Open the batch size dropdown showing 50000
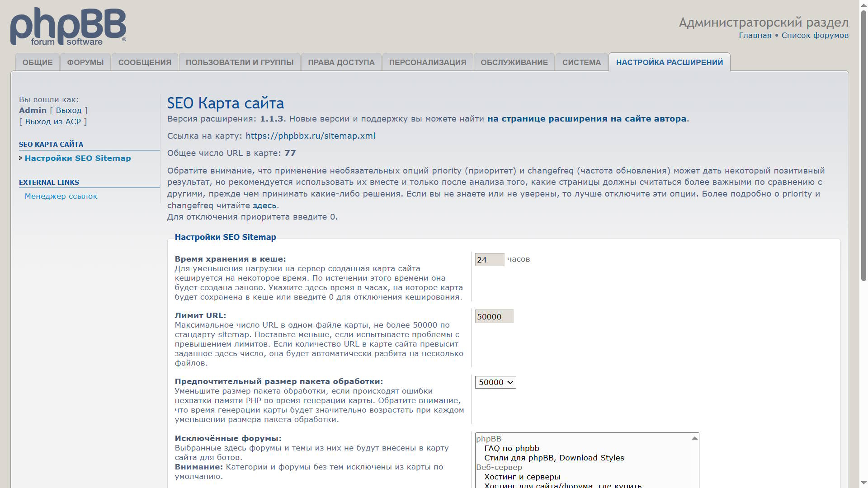Image resolution: width=868 pixels, height=488 pixels. [495, 382]
